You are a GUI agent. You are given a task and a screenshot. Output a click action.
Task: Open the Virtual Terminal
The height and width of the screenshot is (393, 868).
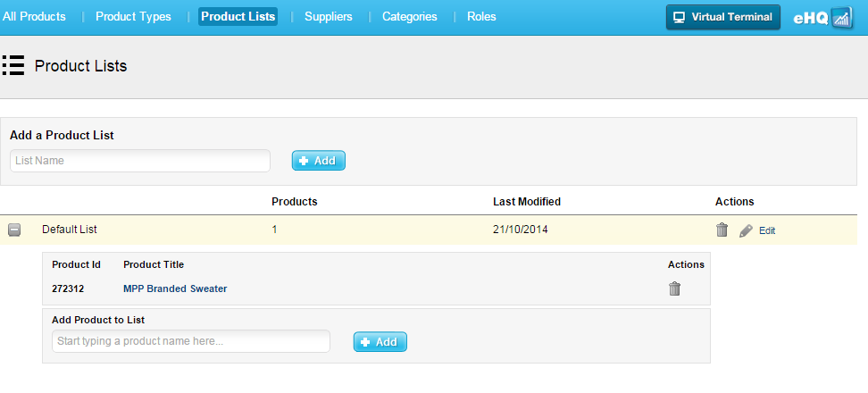coord(723,17)
